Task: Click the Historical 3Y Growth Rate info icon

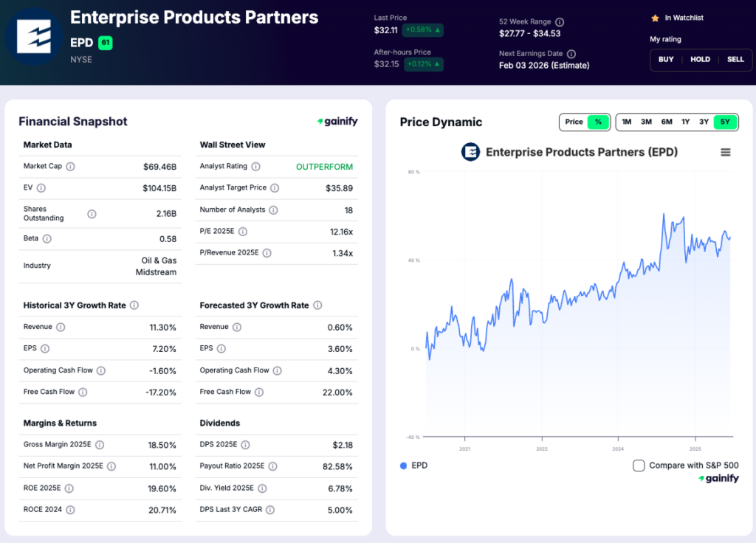Action: 134,305
